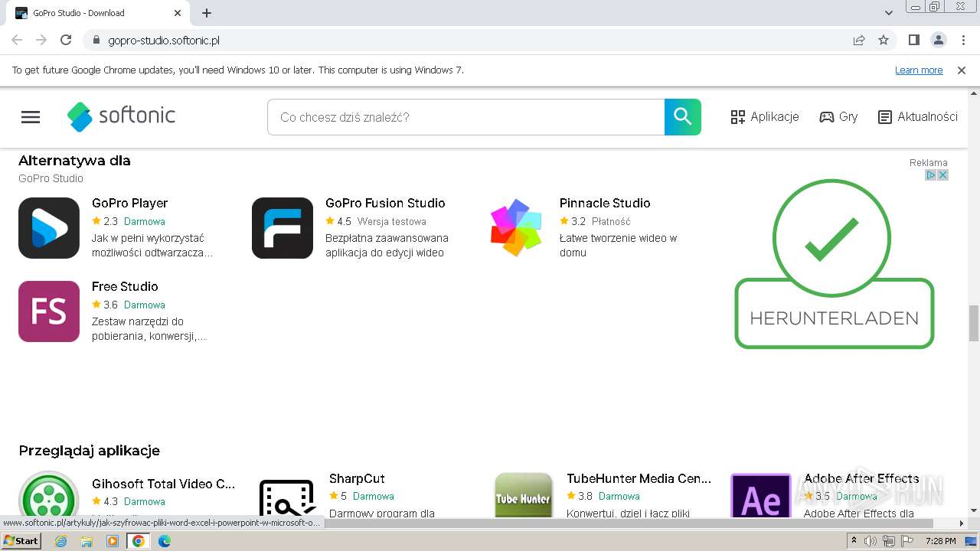Open the SharpCut title link
This screenshot has height=551, width=980.
pos(357,478)
